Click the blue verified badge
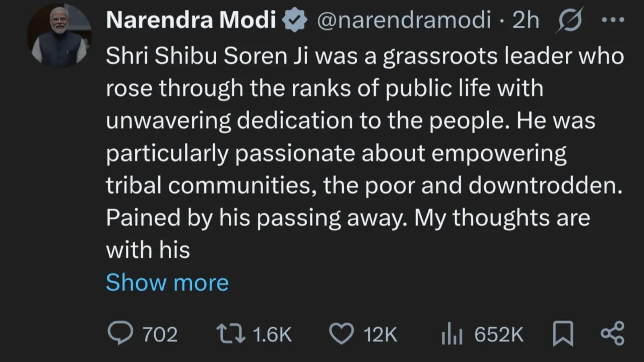Image resolution: width=644 pixels, height=362 pixels. pyautogui.click(x=295, y=20)
